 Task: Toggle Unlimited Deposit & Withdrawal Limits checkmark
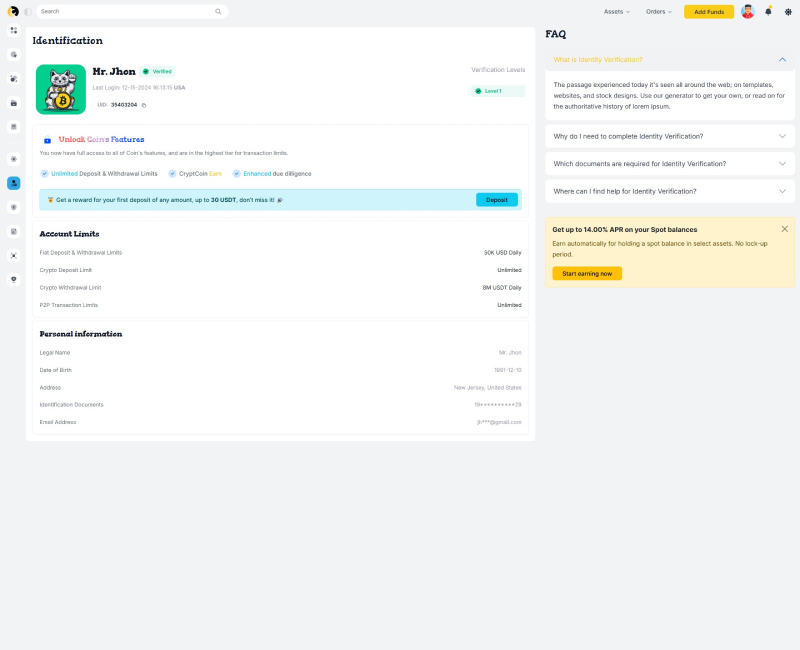coord(44,173)
